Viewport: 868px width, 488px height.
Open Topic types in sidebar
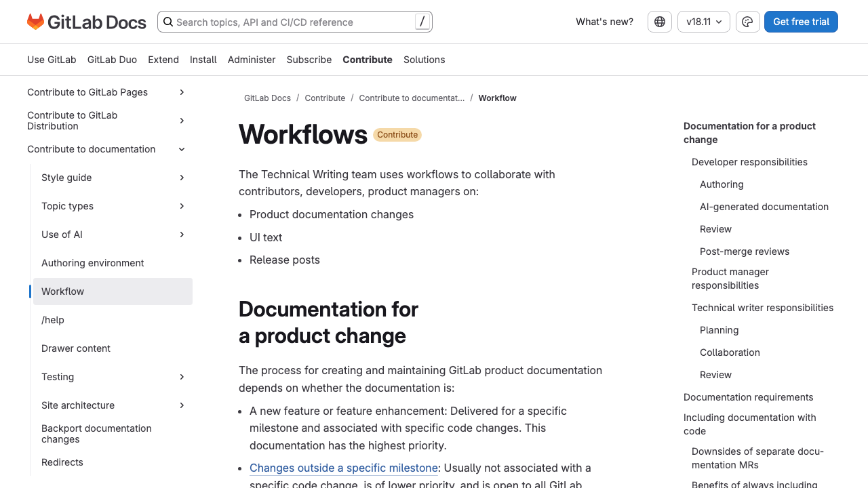[67, 206]
